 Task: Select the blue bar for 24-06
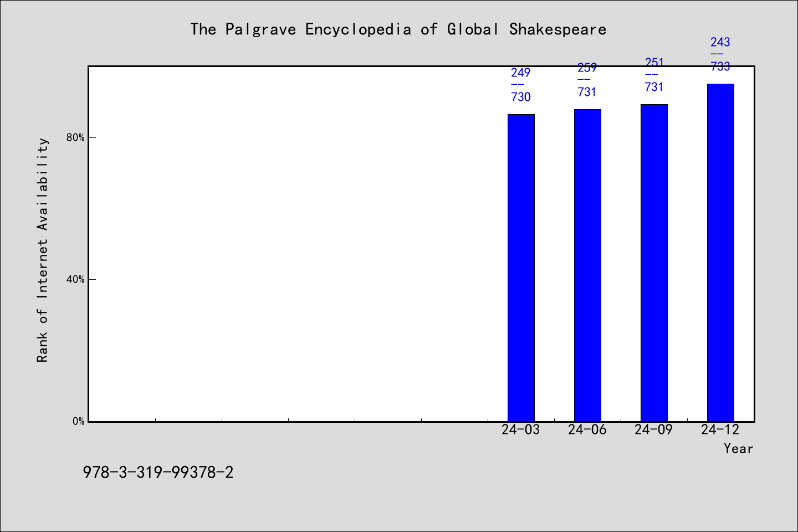pos(587,265)
